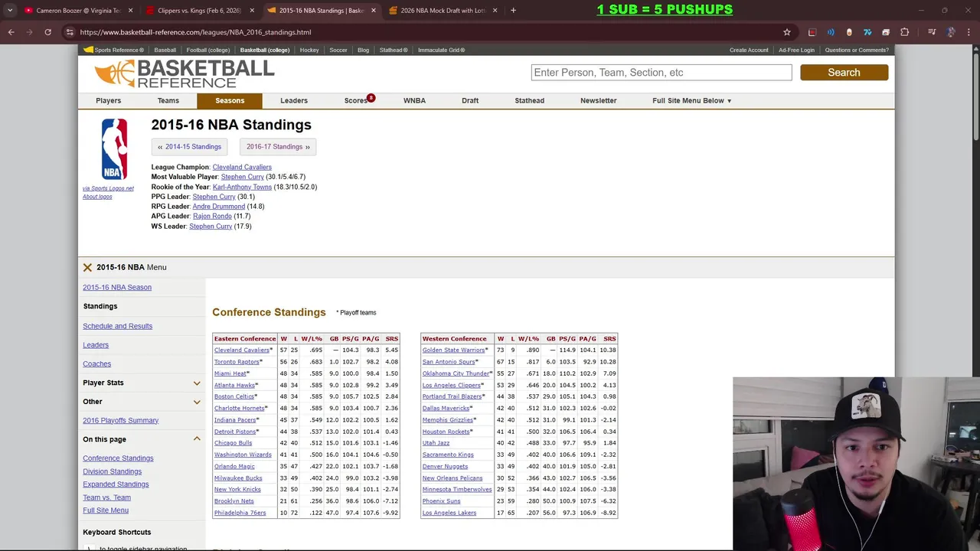
Task: Open Immaculate Grid top bar link
Action: click(441, 50)
